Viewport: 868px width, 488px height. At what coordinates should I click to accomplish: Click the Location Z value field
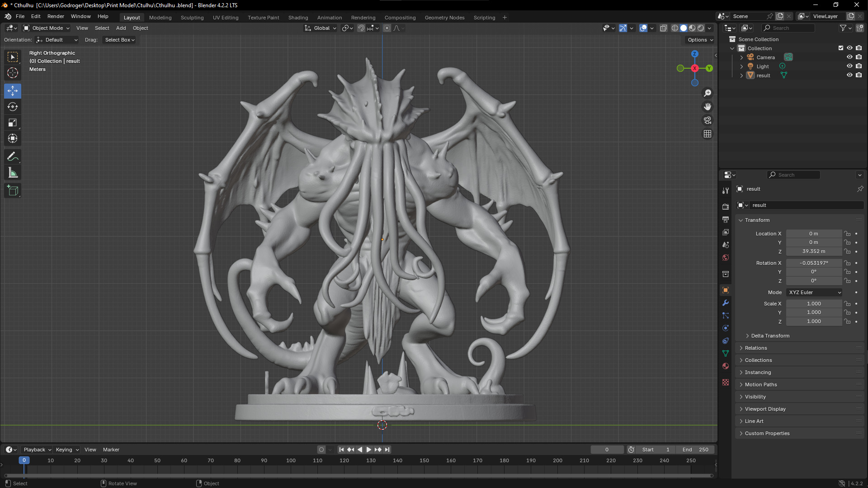[x=814, y=251]
